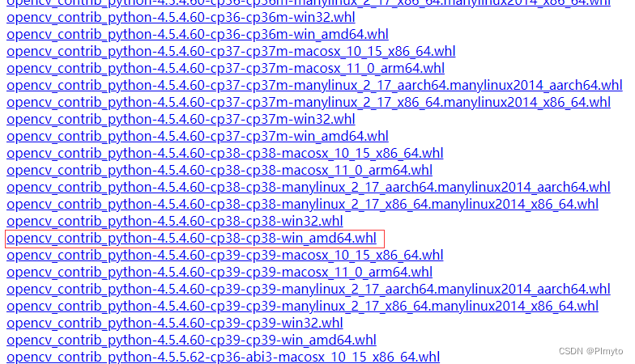Open the cp39-cp39-win_amd64.whl link
Image resolution: width=635 pixels, height=364 pixels.
[191, 340]
